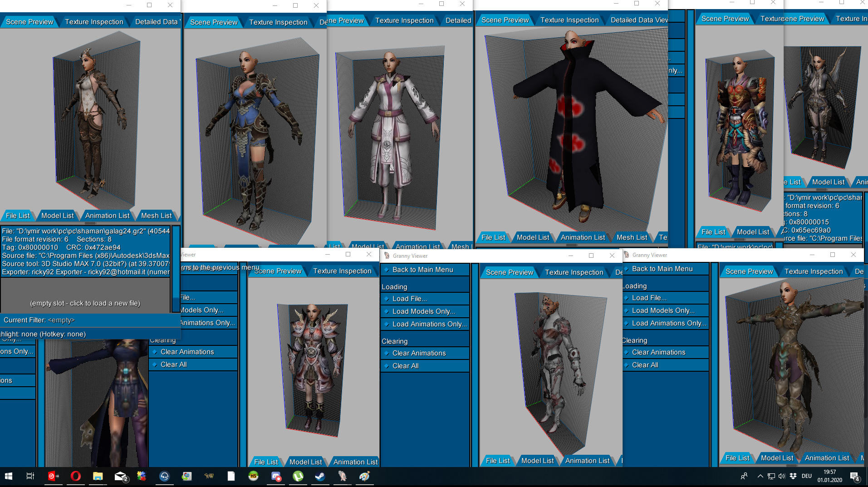868x487 pixels.
Task: Open the uTorrent taskbar icon
Action: [x=298, y=476]
